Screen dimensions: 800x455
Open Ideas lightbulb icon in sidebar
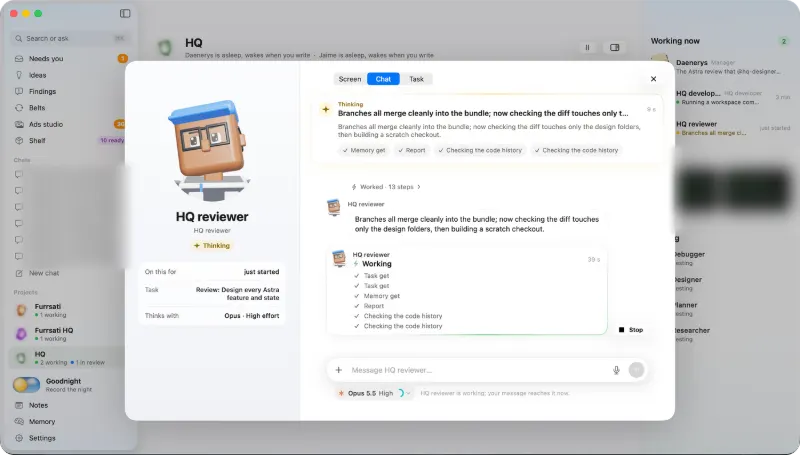(19, 75)
